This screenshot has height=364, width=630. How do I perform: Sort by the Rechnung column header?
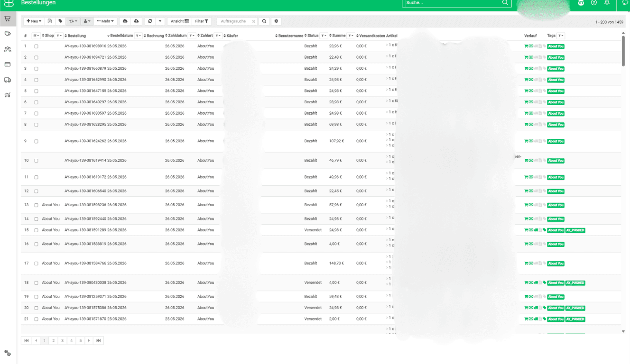click(x=154, y=36)
